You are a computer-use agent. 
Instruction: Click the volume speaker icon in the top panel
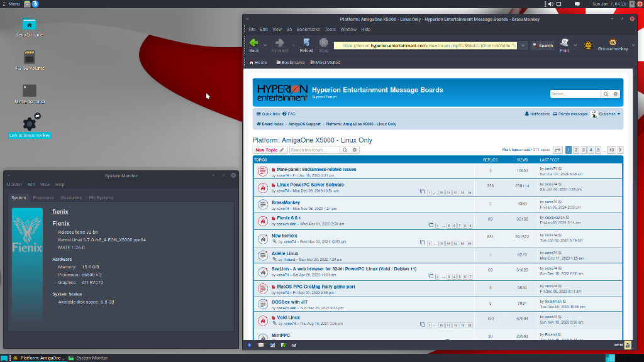[551, 4]
